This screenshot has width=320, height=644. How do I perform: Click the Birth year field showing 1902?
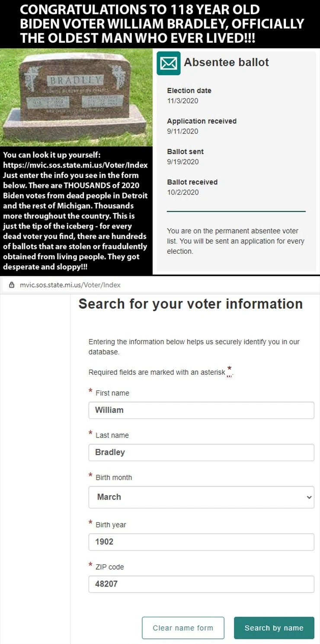point(202,542)
